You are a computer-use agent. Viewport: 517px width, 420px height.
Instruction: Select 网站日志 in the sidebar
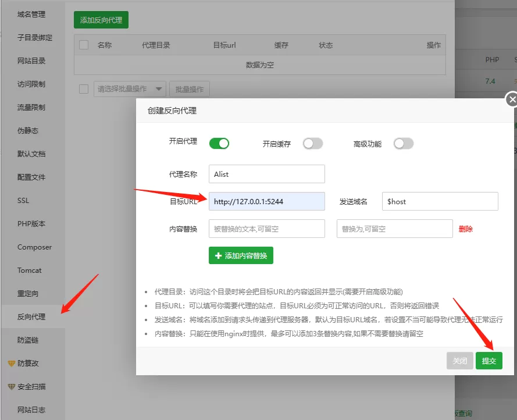pyautogui.click(x=32, y=410)
